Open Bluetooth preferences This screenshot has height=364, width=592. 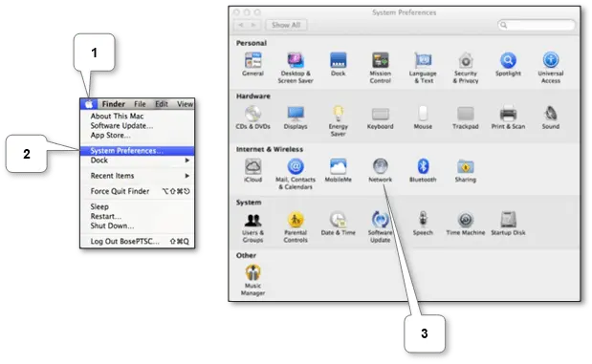[x=423, y=170]
